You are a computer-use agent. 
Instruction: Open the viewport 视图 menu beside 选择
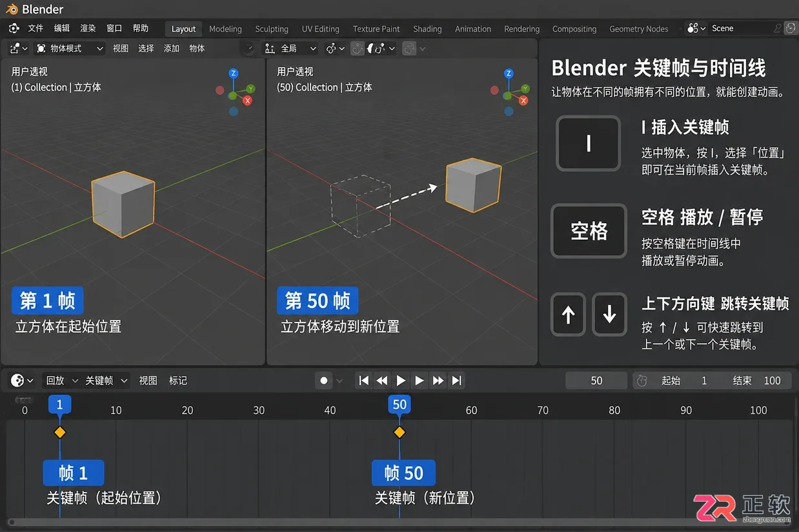pos(121,48)
